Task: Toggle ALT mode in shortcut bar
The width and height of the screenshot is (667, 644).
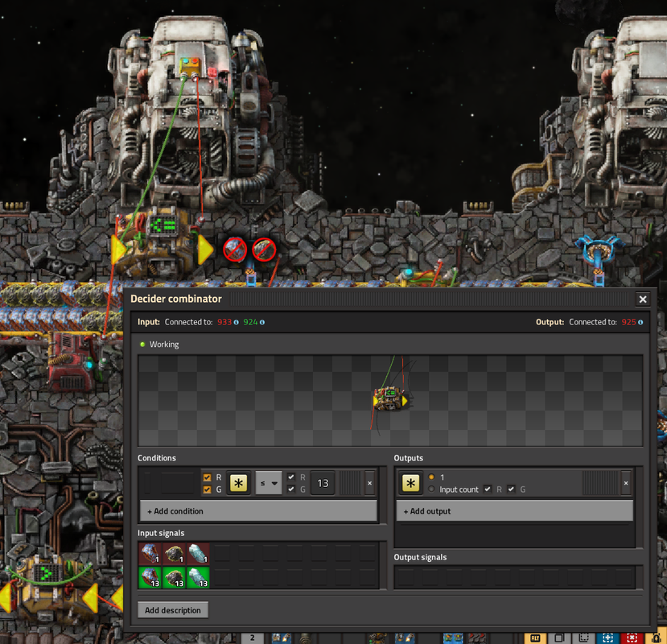Action: (x=535, y=638)
